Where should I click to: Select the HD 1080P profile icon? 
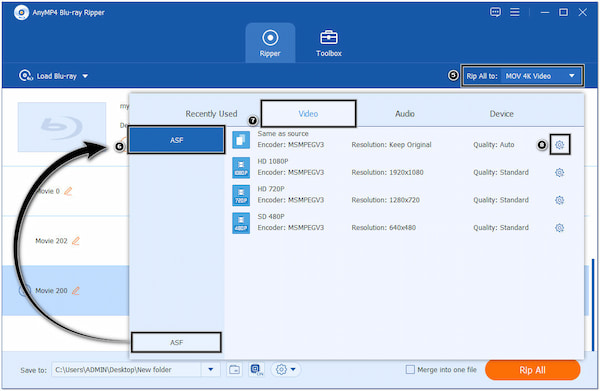pyautogui.click(x=241, y=168)
